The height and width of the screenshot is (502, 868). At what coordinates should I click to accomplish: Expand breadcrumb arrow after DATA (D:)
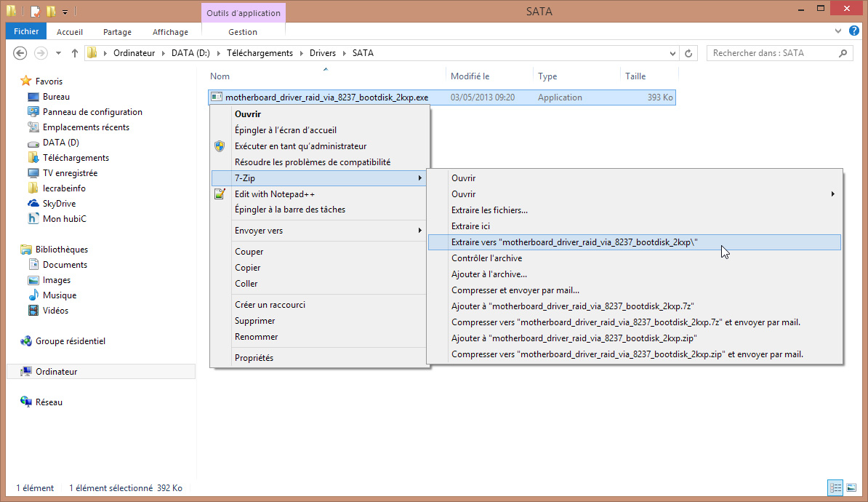pos(218,53)
